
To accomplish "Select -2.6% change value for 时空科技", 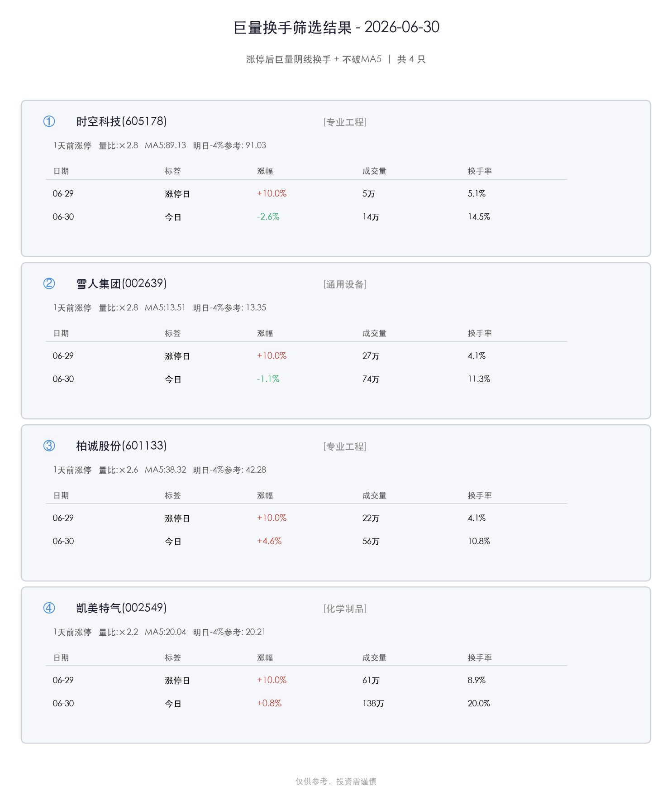I will (268, 217).
